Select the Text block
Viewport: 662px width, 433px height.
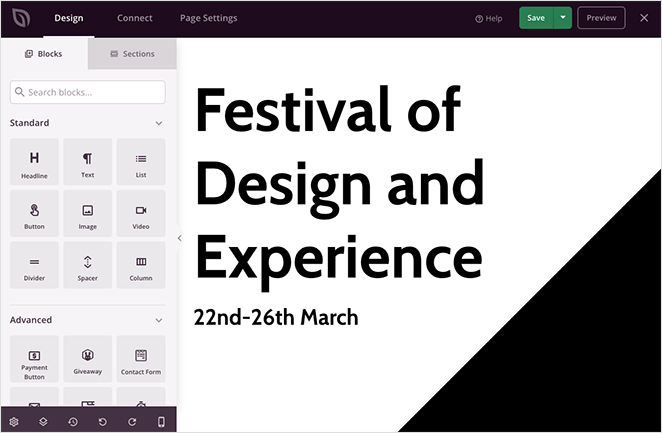[88, 162]
